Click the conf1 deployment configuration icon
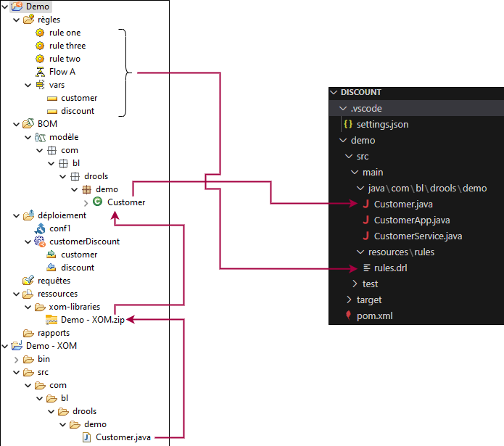 [41, 228]
